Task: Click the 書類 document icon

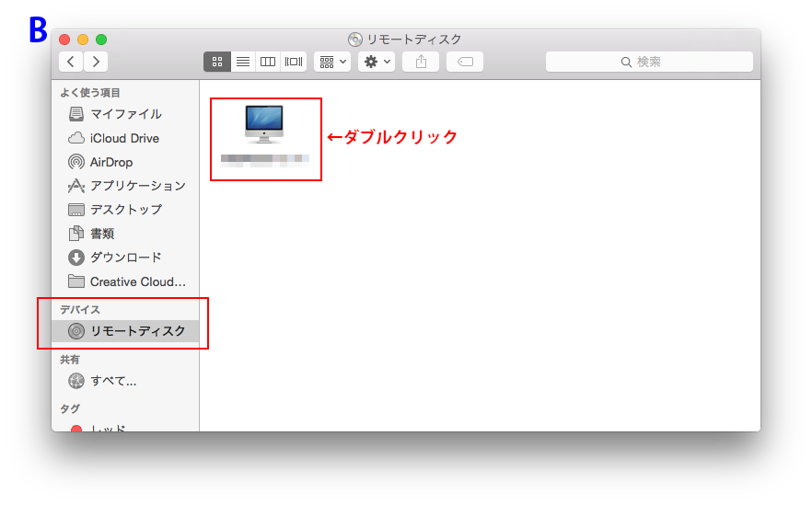Action: tap(76, 234)
